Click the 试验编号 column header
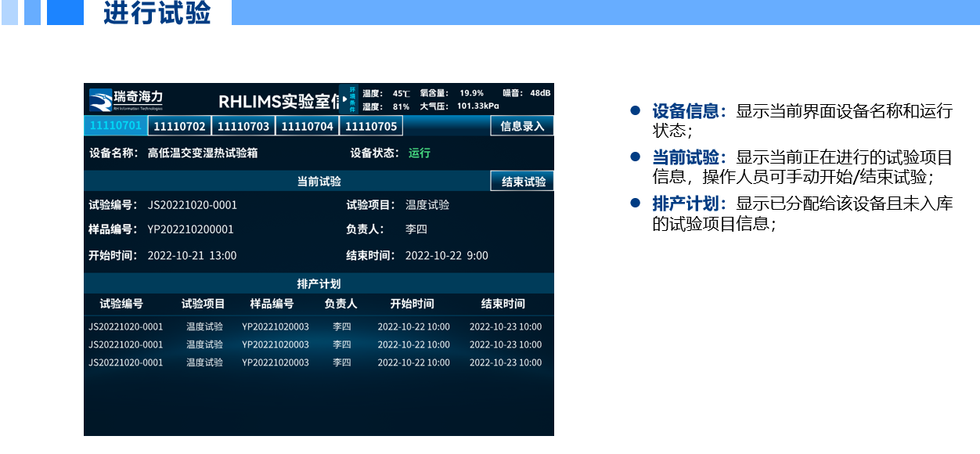Image resolution: width=980 pixels, height=454 pixels. [x=121, y=304]
